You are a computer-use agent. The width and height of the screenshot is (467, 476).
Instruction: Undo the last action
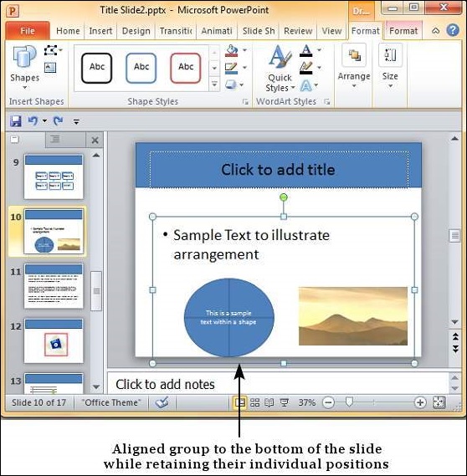33,121
